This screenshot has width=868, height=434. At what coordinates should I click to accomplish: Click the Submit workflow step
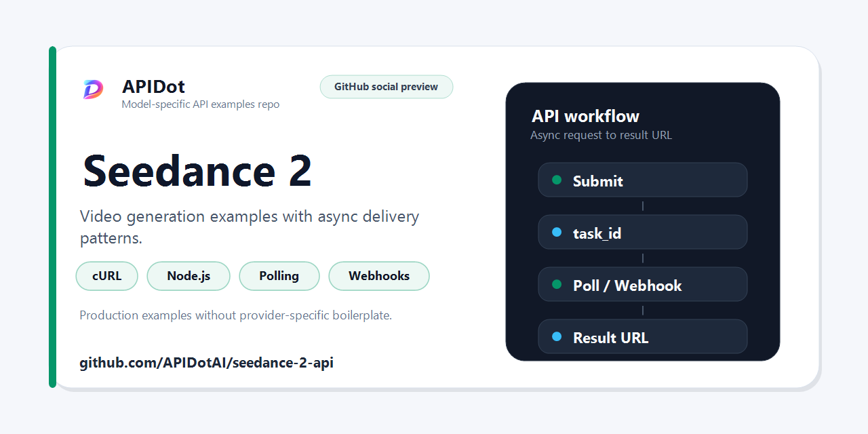coord(643,180)
